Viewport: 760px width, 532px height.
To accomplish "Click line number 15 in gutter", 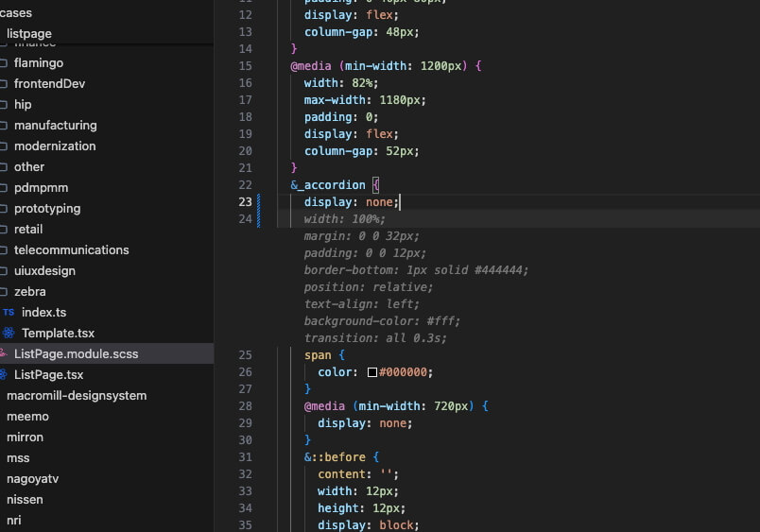I will 245,66.
